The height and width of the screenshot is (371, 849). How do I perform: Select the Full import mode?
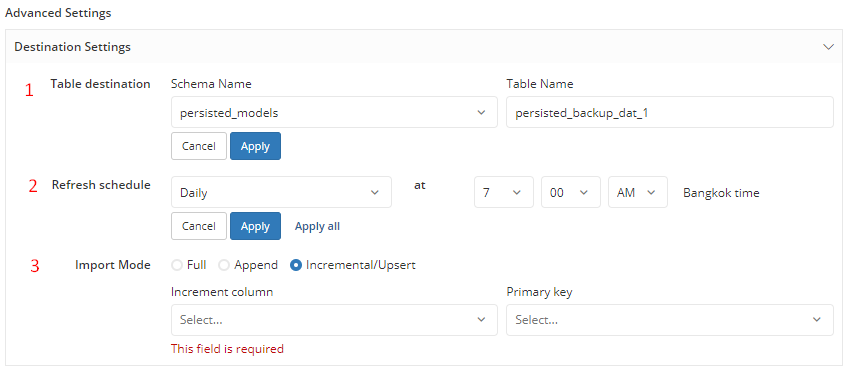[x=177, y=265]
